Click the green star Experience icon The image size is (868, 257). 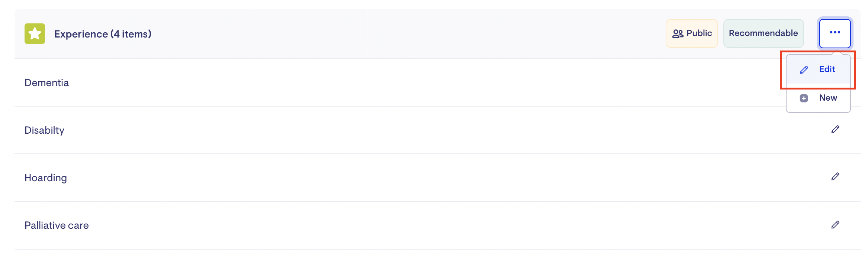click(x=35, y=34)
